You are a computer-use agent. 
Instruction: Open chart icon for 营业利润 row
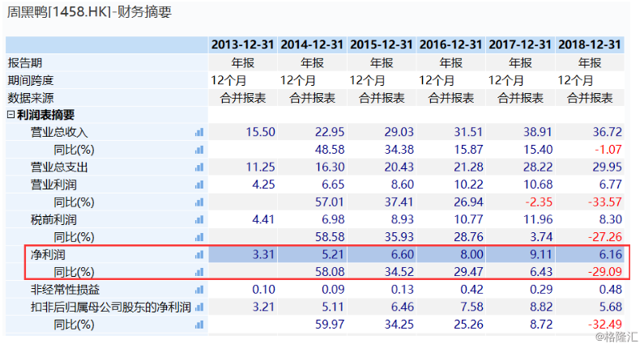coord(199,185)
